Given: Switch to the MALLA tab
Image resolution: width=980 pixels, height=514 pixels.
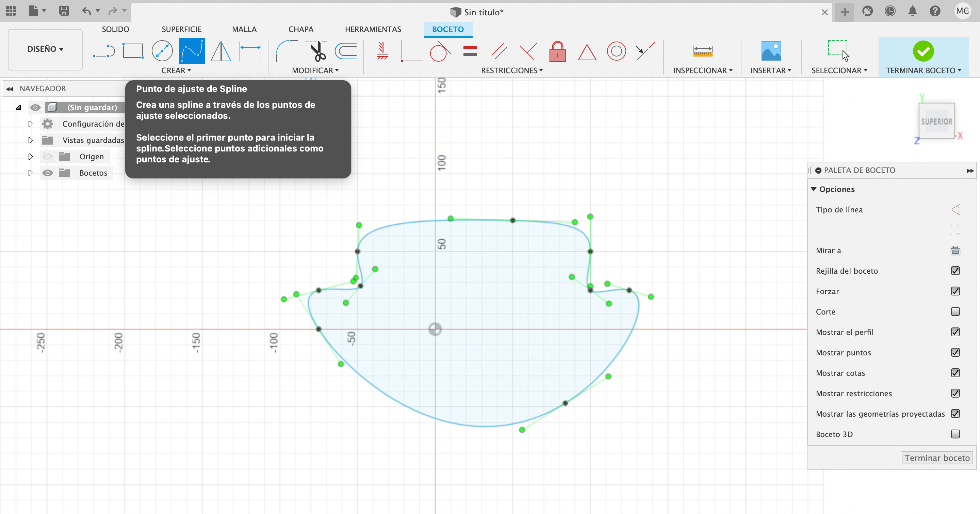Looking at the screenshot, I should [x=244, y=29].
